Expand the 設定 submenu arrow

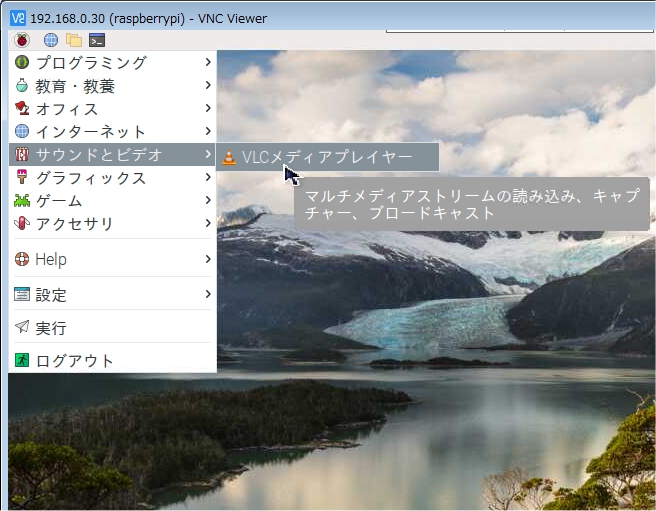(x=208, y=294)
